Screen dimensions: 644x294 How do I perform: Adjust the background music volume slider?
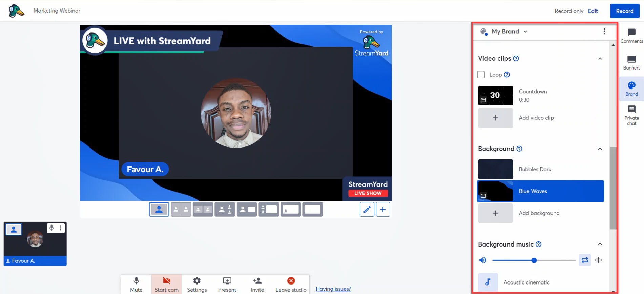pos(534,260)
